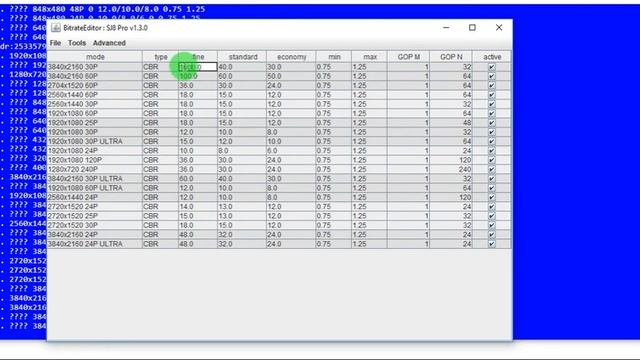Click GOP N value 48 for 1920x1080 25P
640x360 pixels.
pyautogui.click(x=451, y=122)
